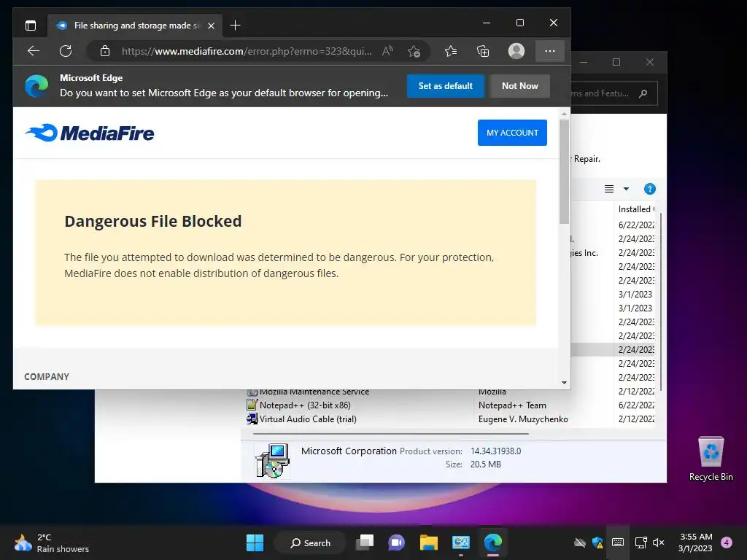Refresh the MediaFire page
The width and height of the screenshot is (747, 560).
pos(66,51)
